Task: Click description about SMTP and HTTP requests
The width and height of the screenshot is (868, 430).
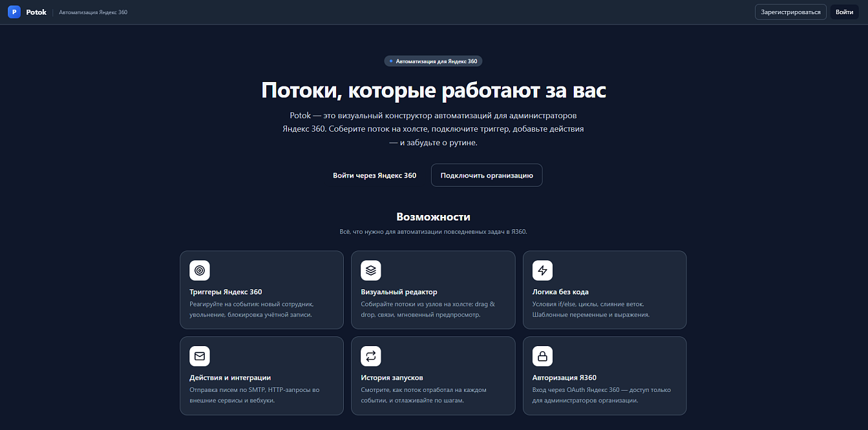Action: pyautogui.click(x=255, y=395)
